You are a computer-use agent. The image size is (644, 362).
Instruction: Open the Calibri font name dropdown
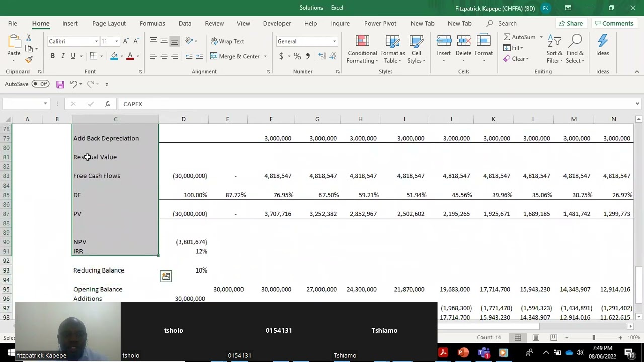pos(96,41)
